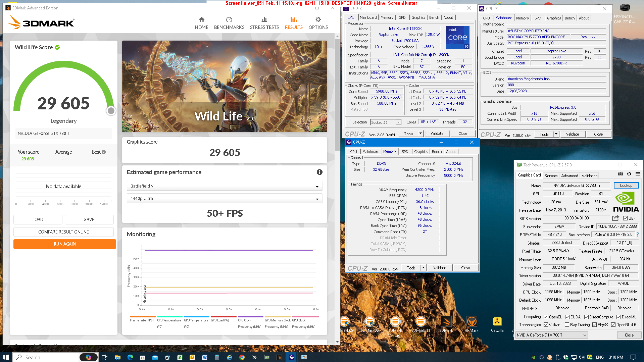Click the LOAD button in 3DMark
The height and width of the screenshot is (362, 644).
[38, 219]
